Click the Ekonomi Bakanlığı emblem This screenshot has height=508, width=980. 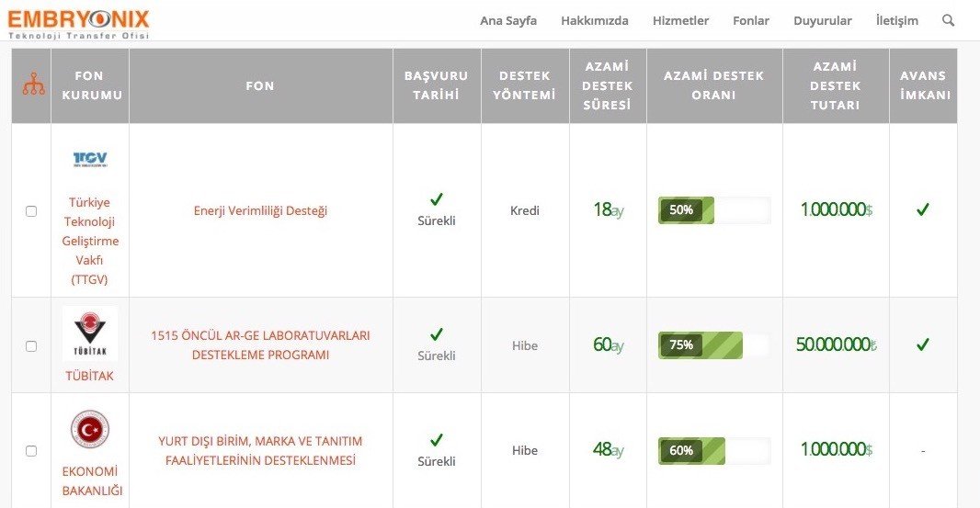coord(90,430)
